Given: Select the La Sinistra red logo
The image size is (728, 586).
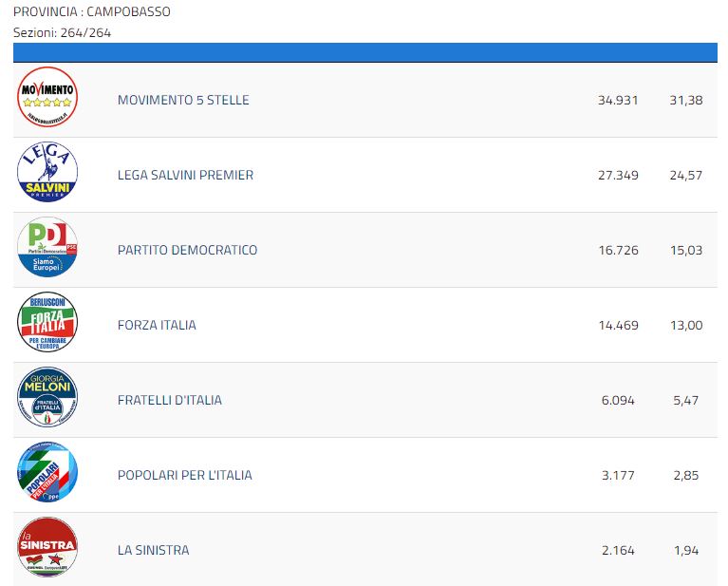Looking at the screenshot, I should click(47, 547).
